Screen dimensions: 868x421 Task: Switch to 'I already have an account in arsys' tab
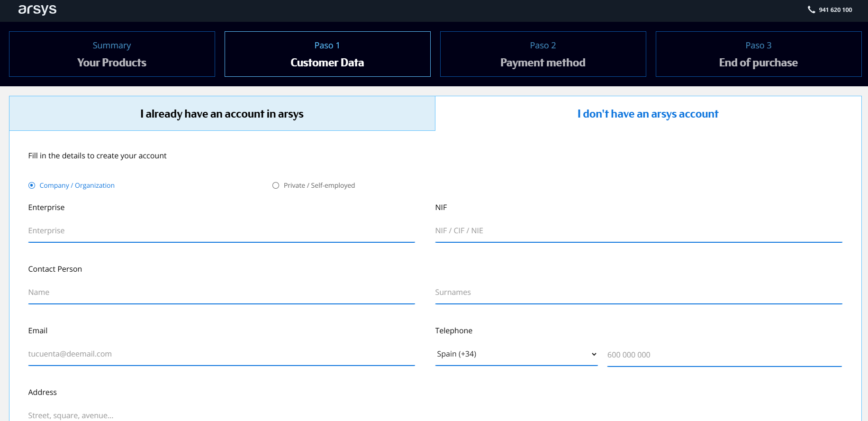pos(222,114)
